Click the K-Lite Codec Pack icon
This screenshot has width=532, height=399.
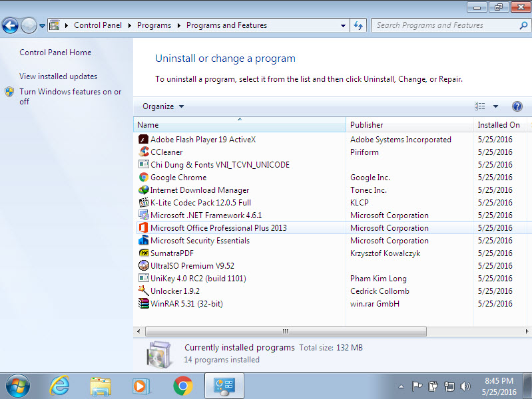click(x=144, y=202)
